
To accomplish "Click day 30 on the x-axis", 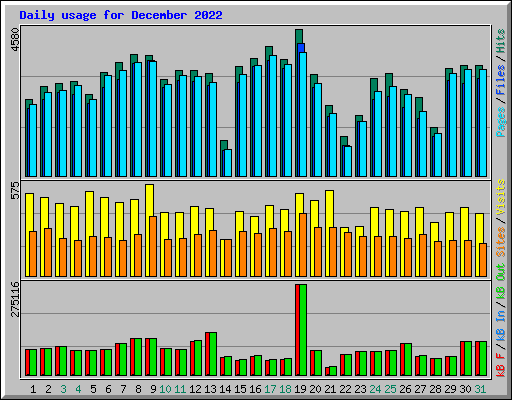I will 465,389.
